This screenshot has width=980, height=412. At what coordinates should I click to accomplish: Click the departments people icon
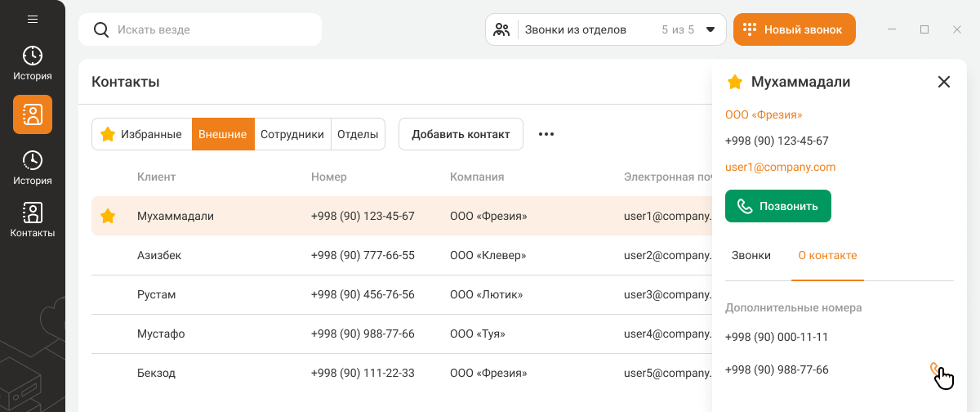point(502,29)
